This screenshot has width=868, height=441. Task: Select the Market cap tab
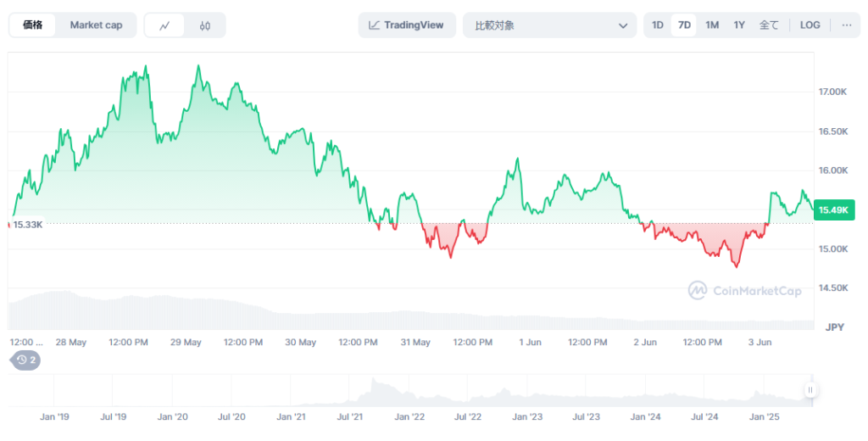[96, 25]
